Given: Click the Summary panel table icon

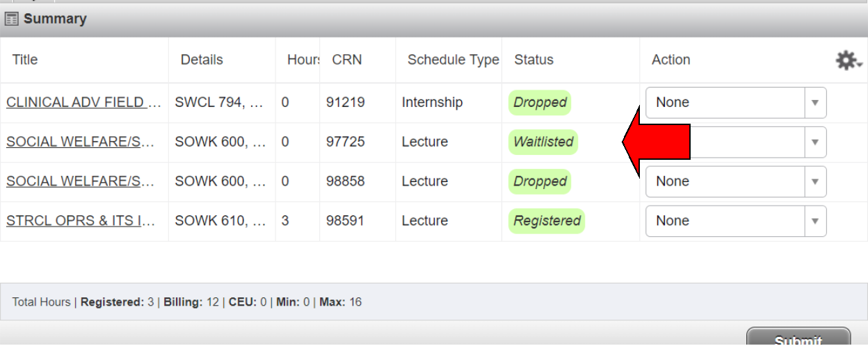Looking at the screenshot, I should (12, 19).
